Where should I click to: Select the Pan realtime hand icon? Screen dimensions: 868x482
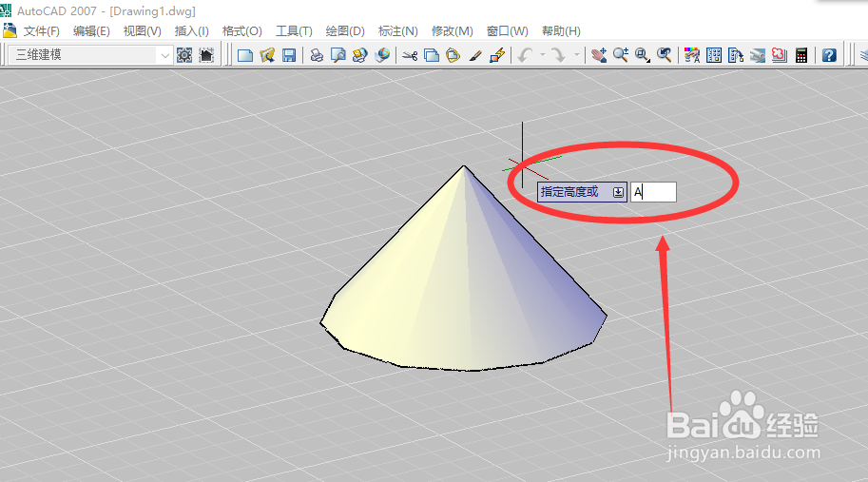point(598,55)
